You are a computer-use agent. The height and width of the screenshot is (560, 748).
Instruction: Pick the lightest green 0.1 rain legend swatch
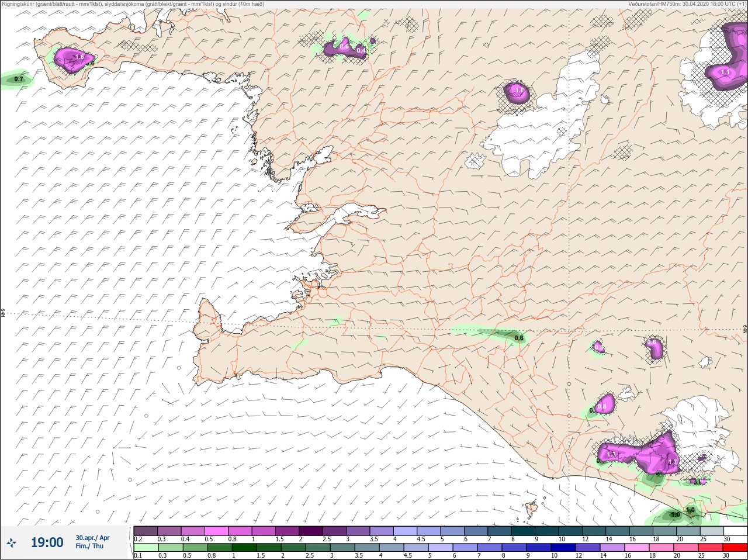[146, 548]
